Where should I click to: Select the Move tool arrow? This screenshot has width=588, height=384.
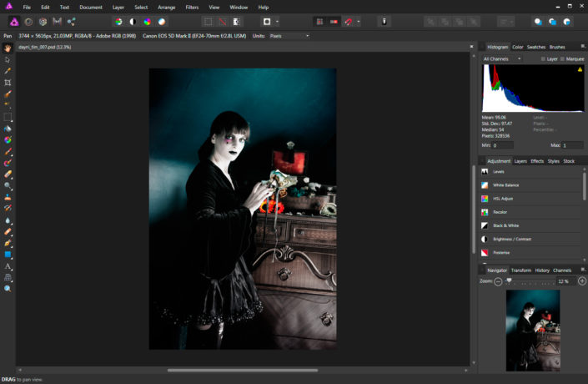click(8, 59)
